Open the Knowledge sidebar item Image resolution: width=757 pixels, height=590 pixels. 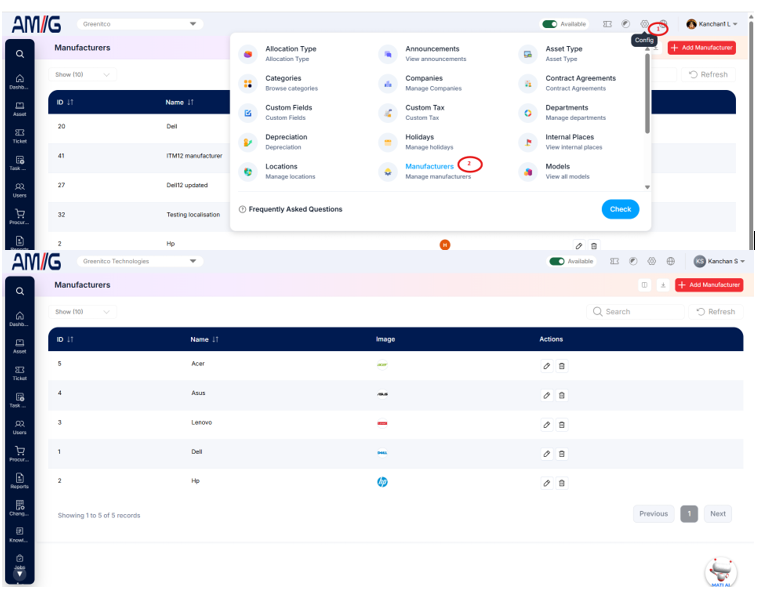coord(19,534)
